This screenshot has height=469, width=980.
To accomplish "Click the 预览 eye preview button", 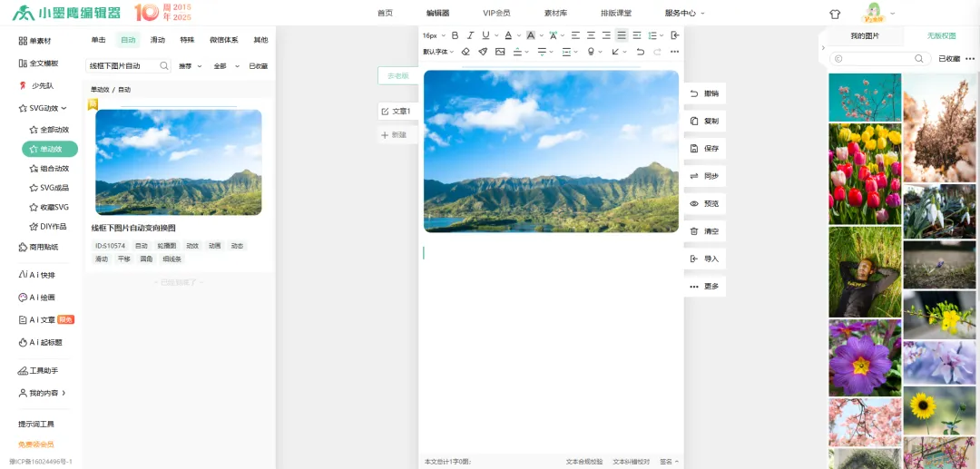I will [704, 204].
